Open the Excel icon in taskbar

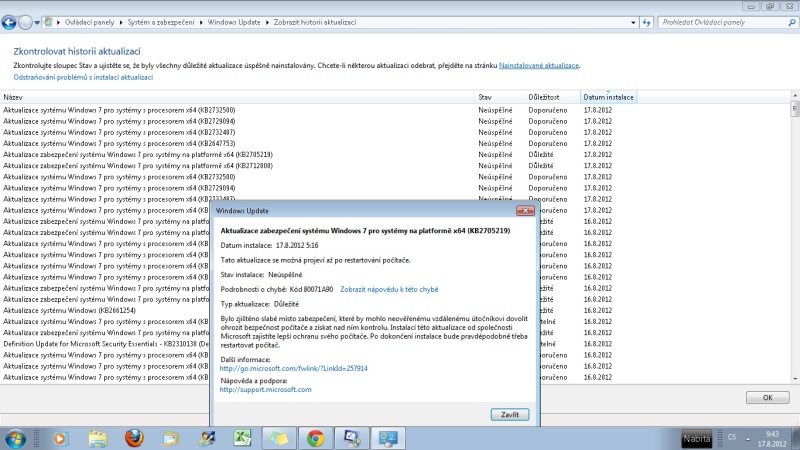[x=242, y=437]
